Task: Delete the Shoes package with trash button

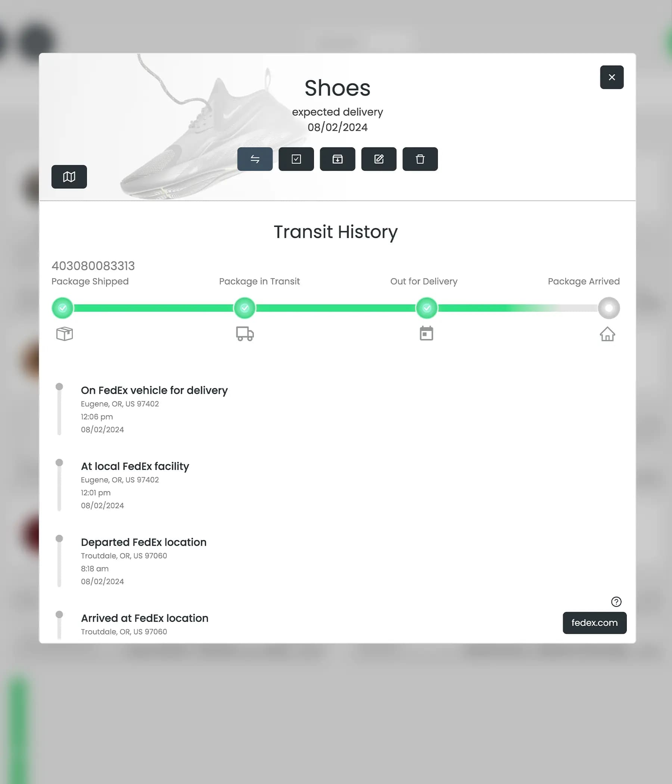Action: coord(420,159)
